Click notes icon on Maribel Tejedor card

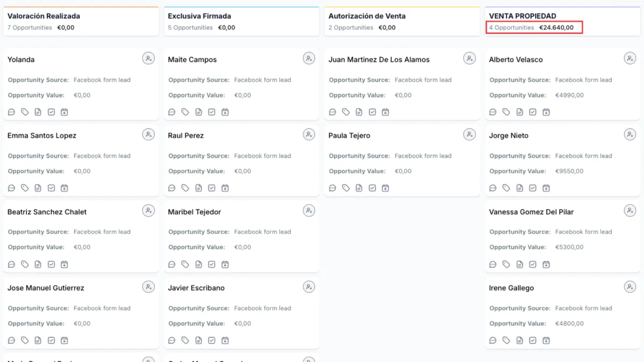(x=199, y=264)
